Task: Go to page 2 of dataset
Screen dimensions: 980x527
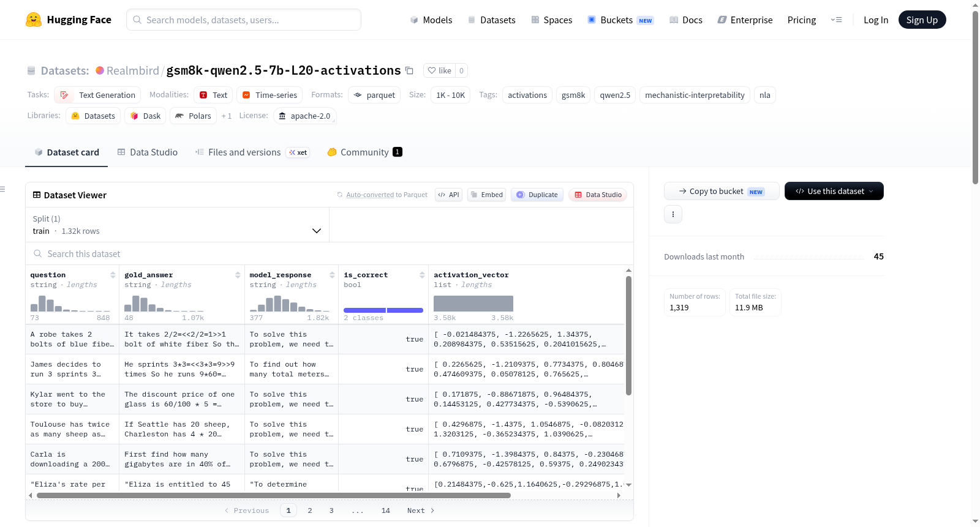Action: pyautogui.click(x=310, y=510)
